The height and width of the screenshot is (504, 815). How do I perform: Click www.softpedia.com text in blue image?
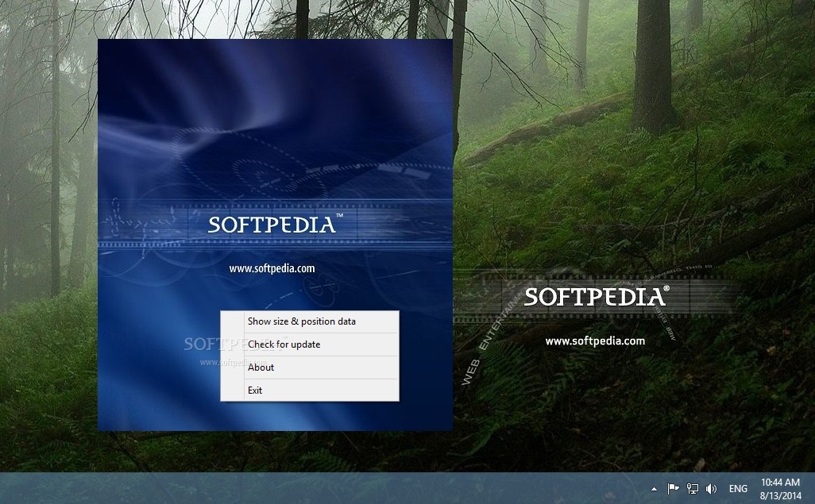tap(272, 268)
